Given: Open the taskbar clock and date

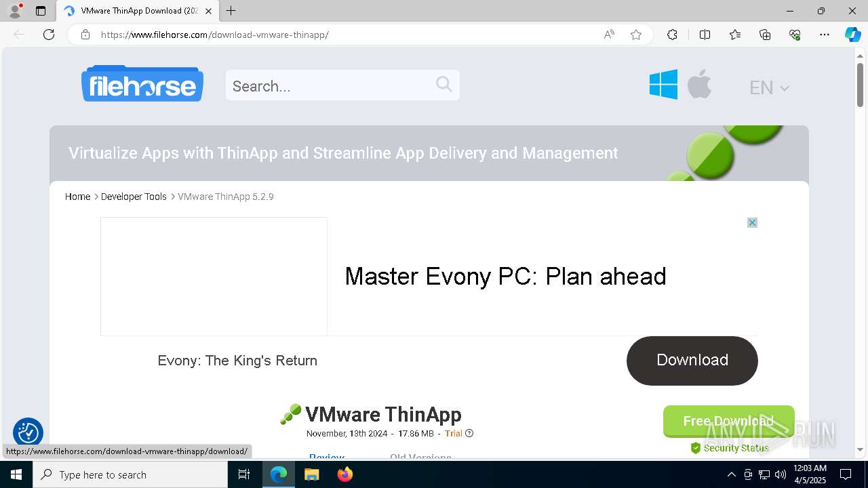Looking at the screenshot, I should (x=810, y=474).
